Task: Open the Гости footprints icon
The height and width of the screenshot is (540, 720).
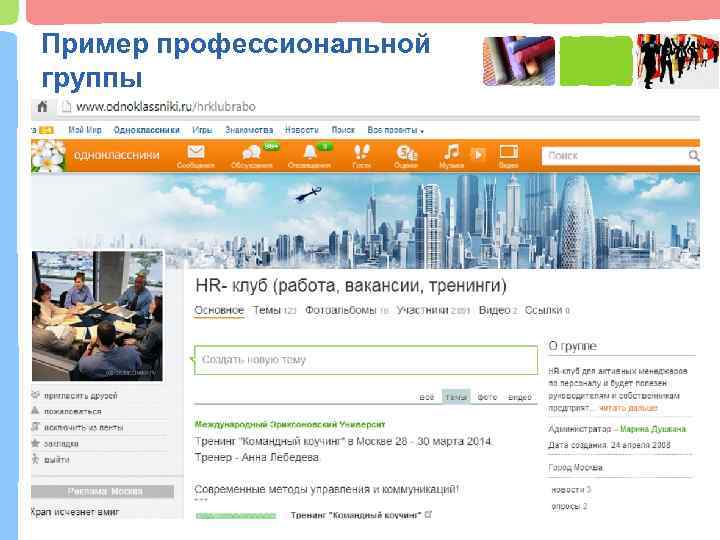Action: pos(362,152)
